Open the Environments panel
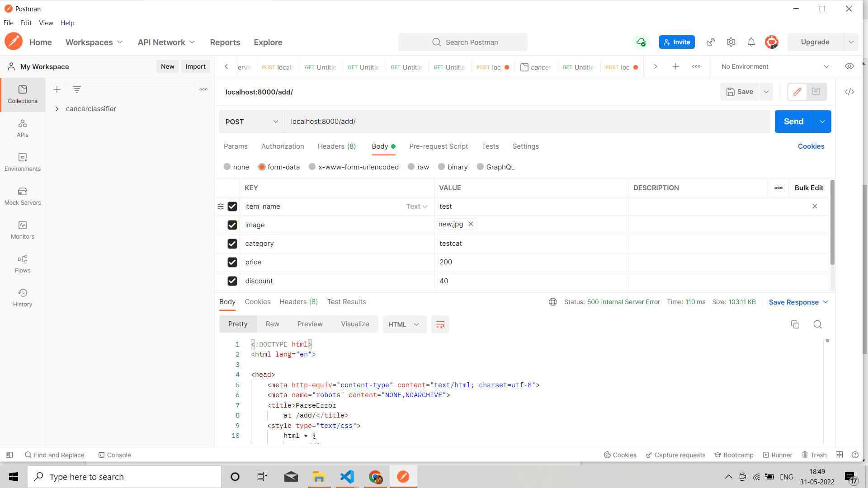Image resolution: width=868 pixels, height=488 pixels. (x=23, y=162)
